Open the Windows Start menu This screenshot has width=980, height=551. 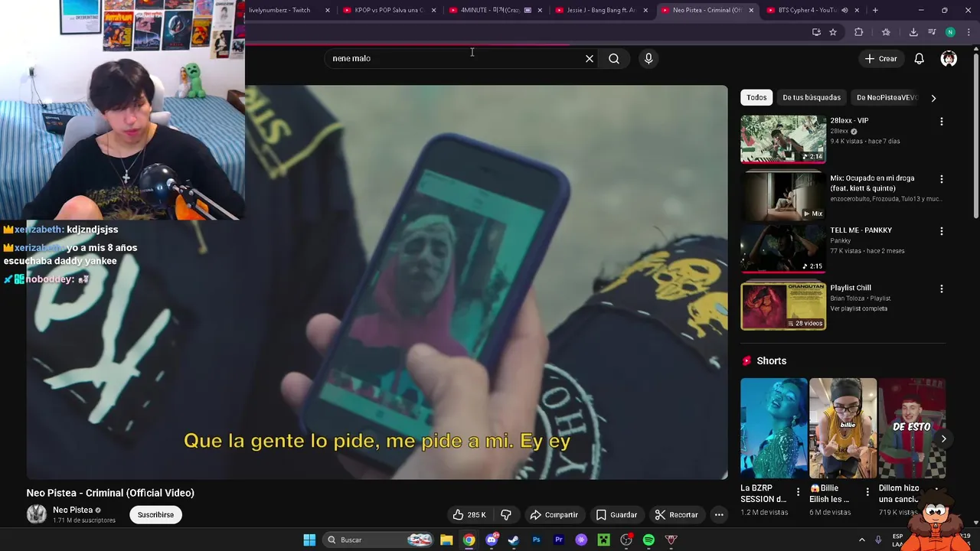coord(309,540)
